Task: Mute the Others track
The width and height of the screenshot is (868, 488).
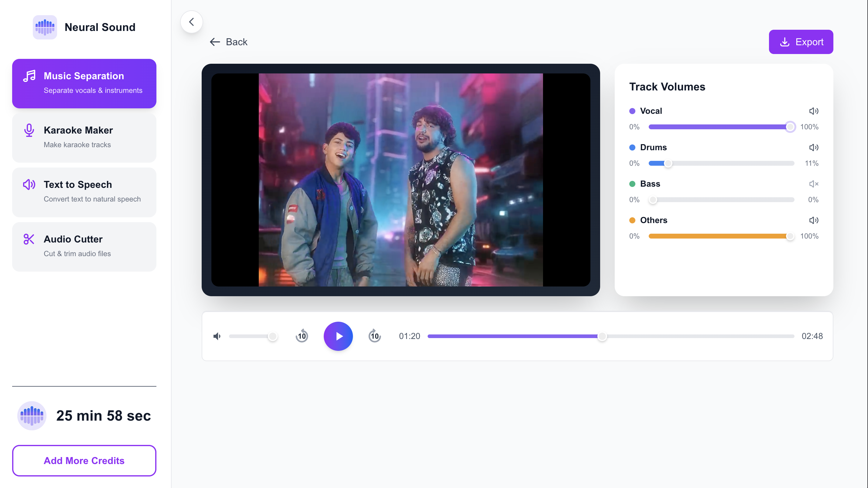Action: click(x=814, y=220)
